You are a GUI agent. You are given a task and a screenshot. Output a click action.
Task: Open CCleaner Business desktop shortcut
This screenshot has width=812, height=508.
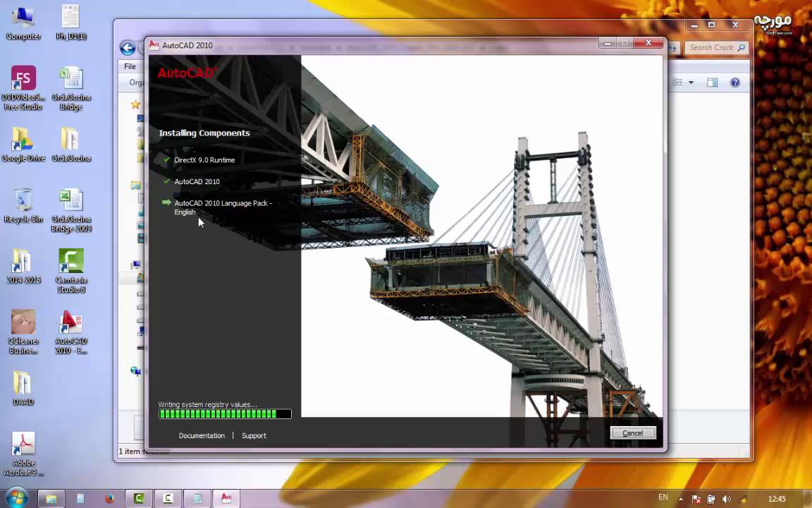[23, 332]
